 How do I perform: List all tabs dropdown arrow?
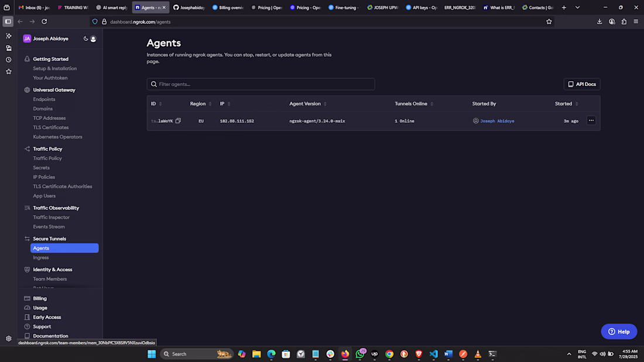(x=577, y=8)
